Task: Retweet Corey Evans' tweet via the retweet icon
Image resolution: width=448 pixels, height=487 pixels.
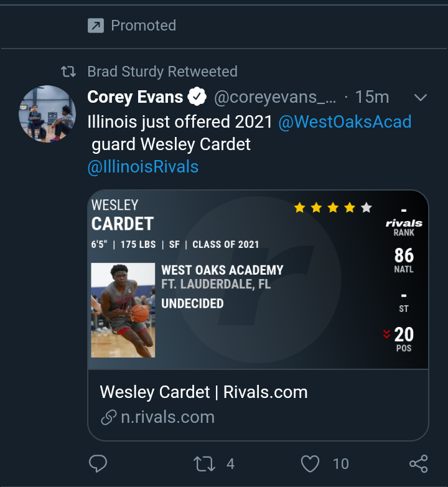Action: tap(204, 464)
